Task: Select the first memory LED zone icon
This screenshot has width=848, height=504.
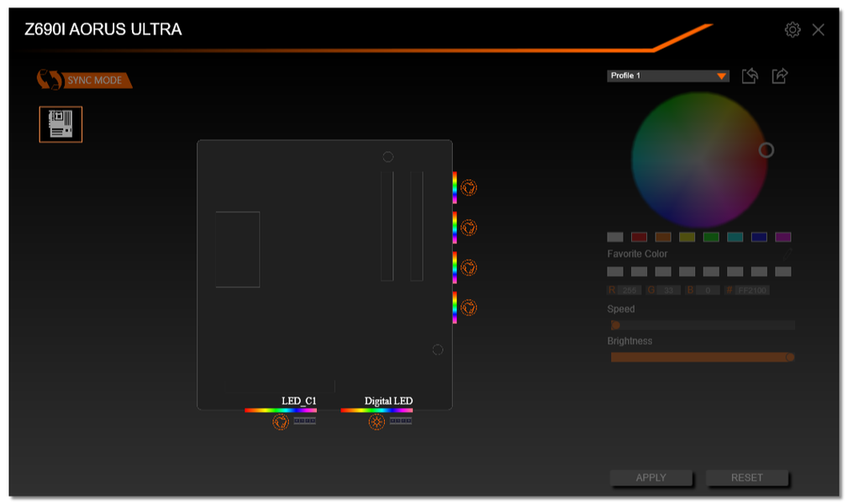Action: tap(468, 187)
